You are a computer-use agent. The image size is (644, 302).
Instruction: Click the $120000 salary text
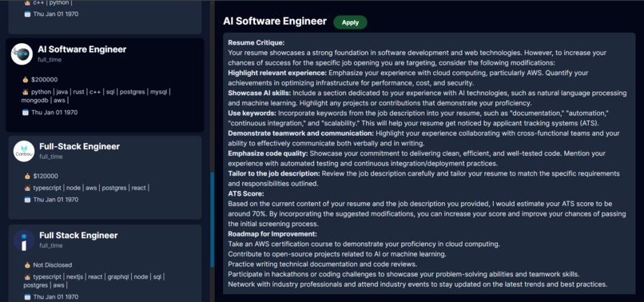(46, 177)
